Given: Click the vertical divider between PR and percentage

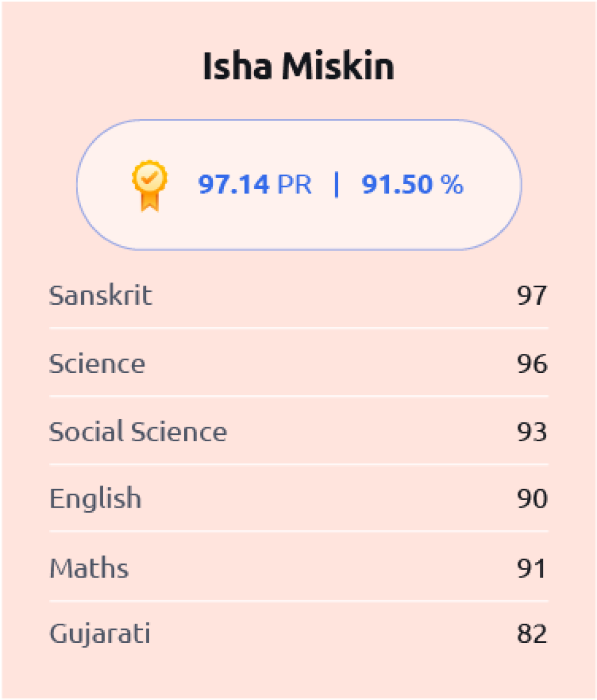Looking at the screenshot, I should (x=336, y=185).
